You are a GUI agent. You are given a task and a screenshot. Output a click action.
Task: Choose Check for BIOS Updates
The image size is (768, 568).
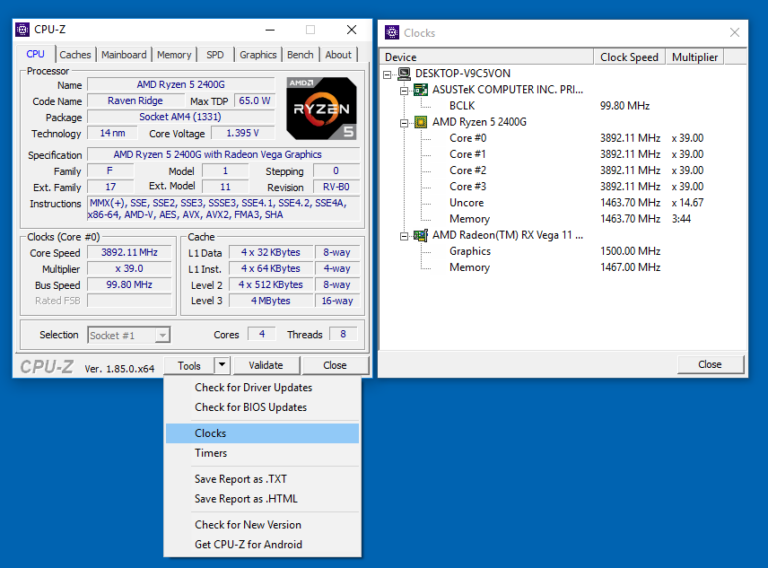[x=263, y=407]
